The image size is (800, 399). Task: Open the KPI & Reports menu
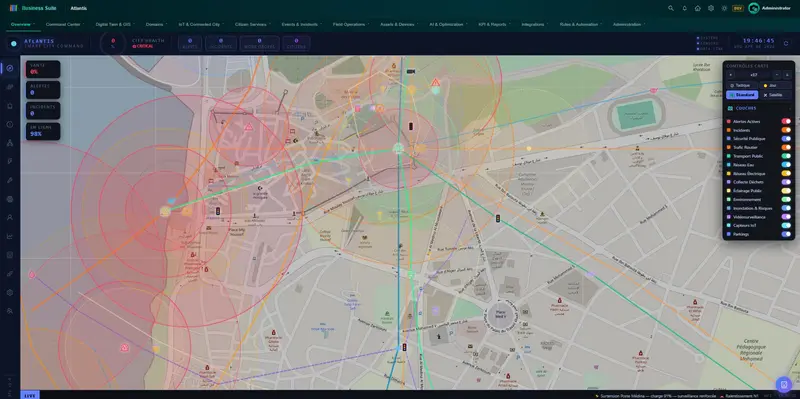(x=494, y=24)
